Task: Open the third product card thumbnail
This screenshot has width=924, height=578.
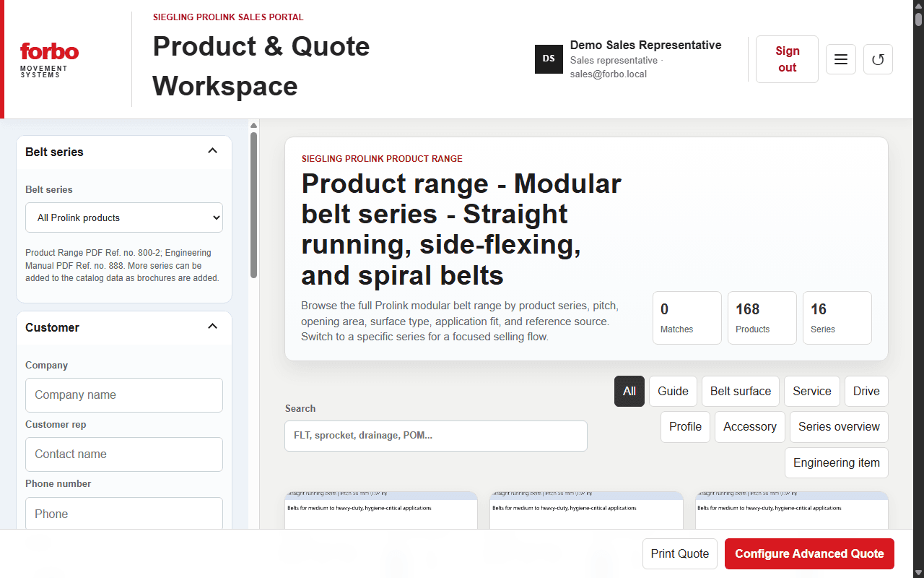Action: (x=792, y=510)
